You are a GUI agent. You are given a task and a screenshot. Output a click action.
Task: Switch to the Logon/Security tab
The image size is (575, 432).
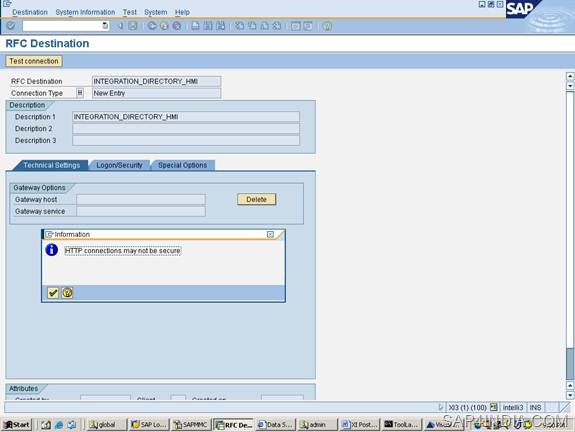(x=119, y=165)
